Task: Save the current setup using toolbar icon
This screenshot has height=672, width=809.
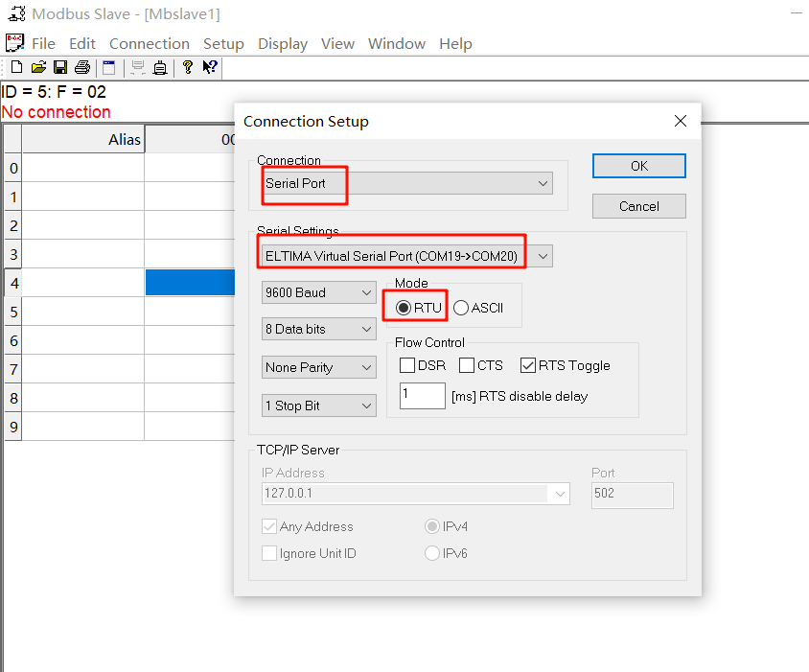Action: [x=60, y=67]
